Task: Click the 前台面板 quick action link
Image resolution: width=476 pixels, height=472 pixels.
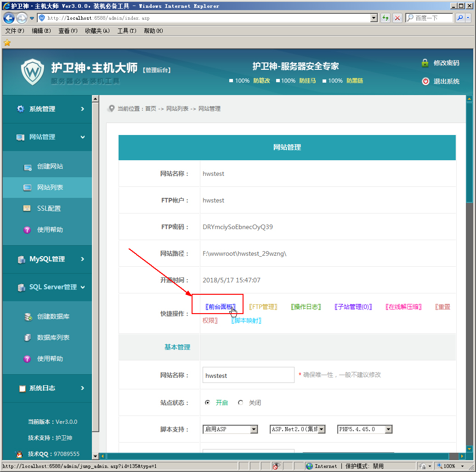Action: point(221,307)
